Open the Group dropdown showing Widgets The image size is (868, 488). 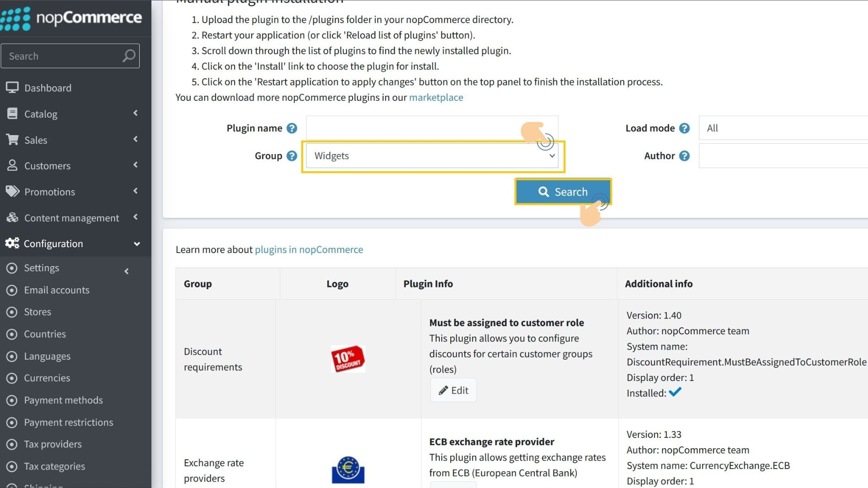pos(432,156)
